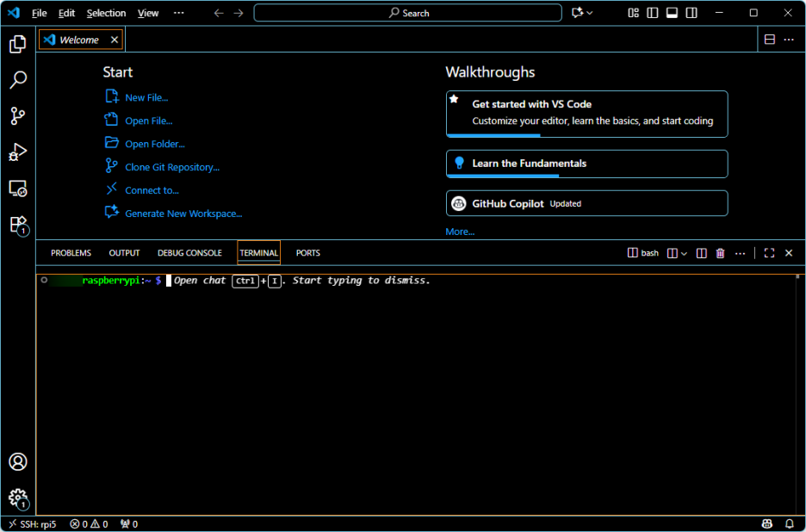This screenshot has height=532, width=806.
Task: Click More... under Walkthroughs
Action: (x=460, y=232)
